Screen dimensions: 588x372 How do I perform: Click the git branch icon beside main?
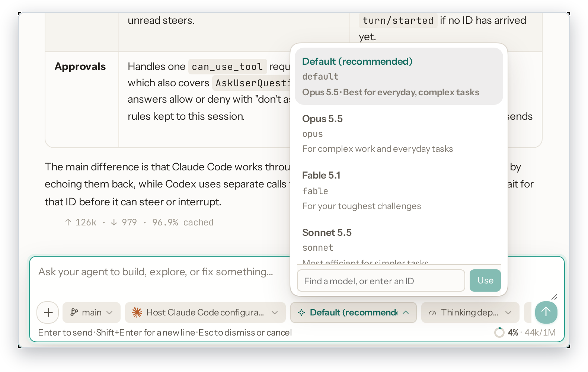(74, 312)
